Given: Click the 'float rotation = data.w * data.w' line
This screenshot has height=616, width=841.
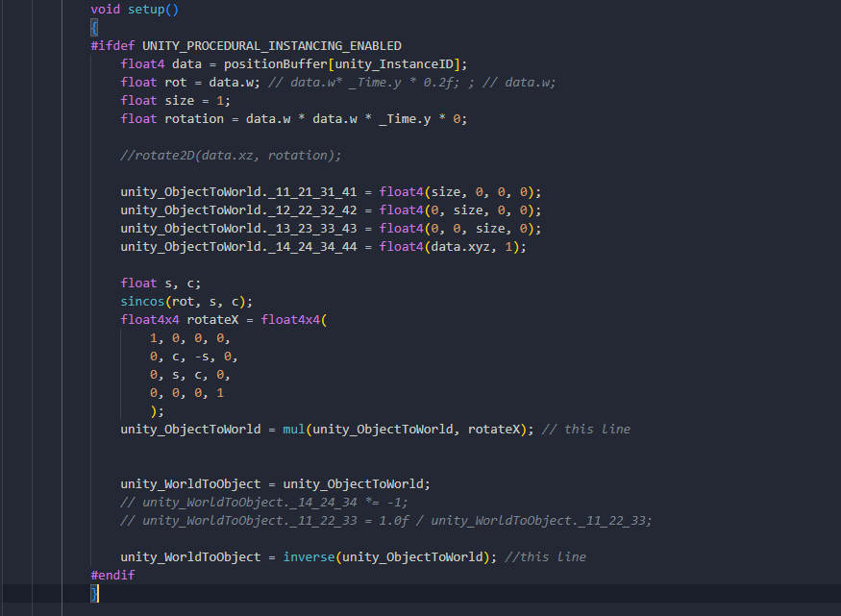Looking at the screenshot, I should click(294, 118).
